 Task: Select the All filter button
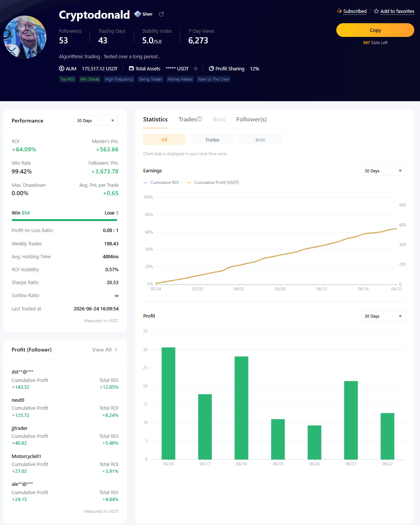click(x=164, y=140)
